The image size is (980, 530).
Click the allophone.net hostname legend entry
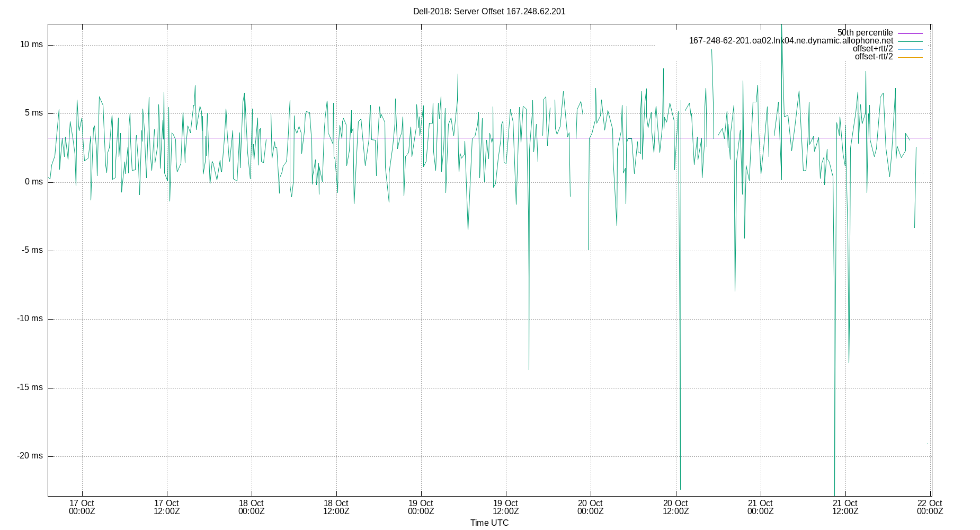coord(791,41)
